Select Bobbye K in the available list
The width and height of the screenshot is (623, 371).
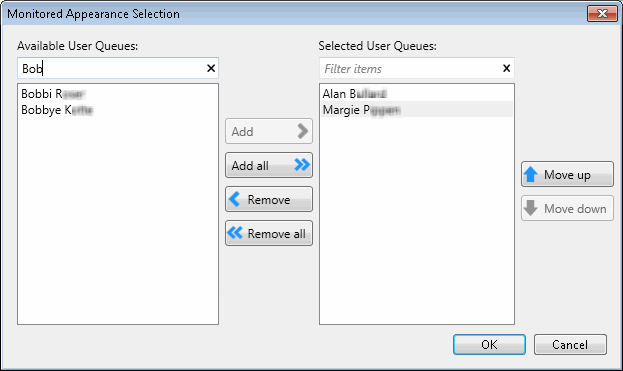[x=57, y=110]
